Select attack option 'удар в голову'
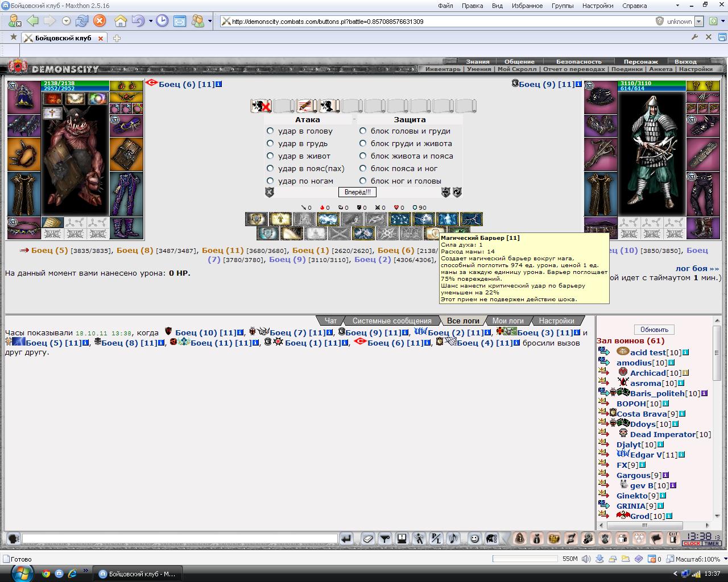728x582 pixels. click(x=270, y=131)
